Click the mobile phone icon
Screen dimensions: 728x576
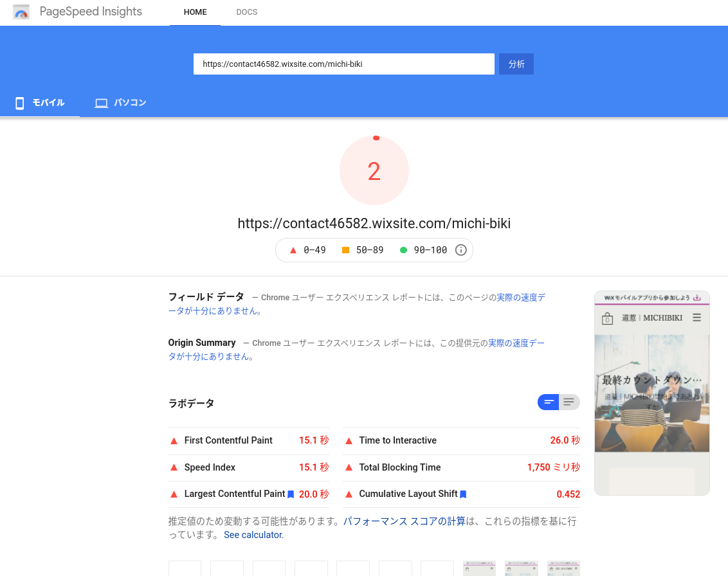tap(19, 103)
